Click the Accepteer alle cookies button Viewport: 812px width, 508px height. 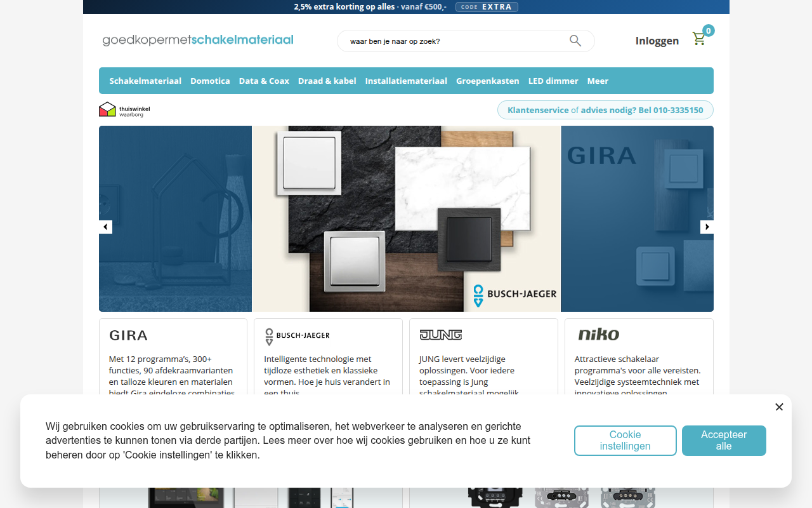tap(724, 441)
